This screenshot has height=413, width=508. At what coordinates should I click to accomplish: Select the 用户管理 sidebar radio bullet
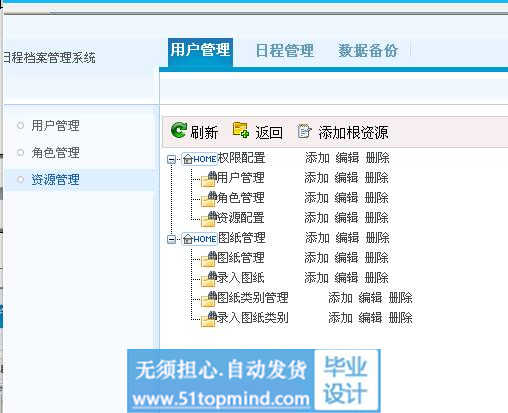click(x=20, y=126)
